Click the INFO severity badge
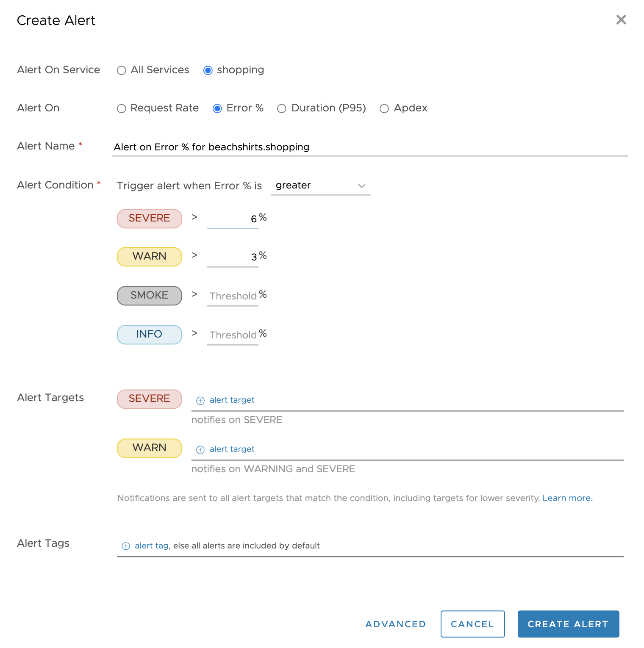The height and width of the screenshot is (648, 644). point(149,334)
